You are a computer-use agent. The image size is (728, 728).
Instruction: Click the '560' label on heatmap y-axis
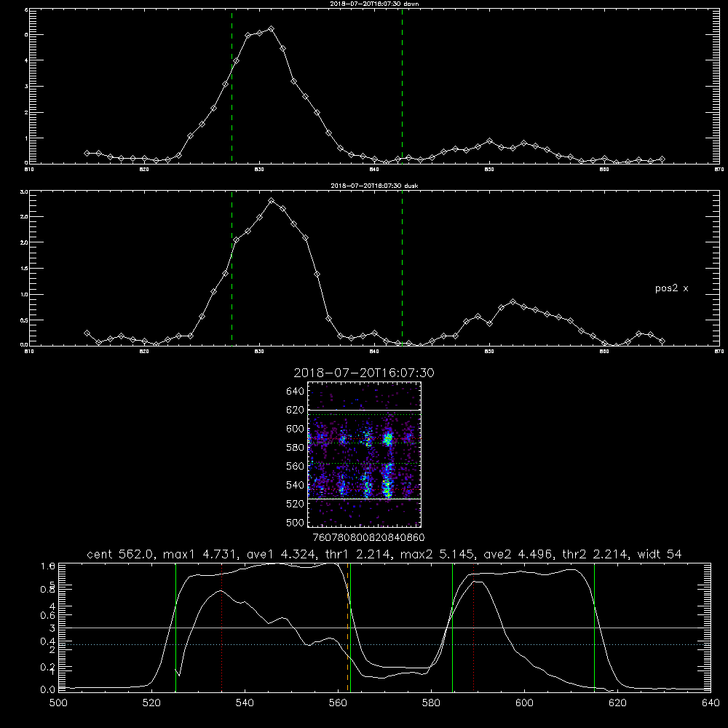click(296, 466)
